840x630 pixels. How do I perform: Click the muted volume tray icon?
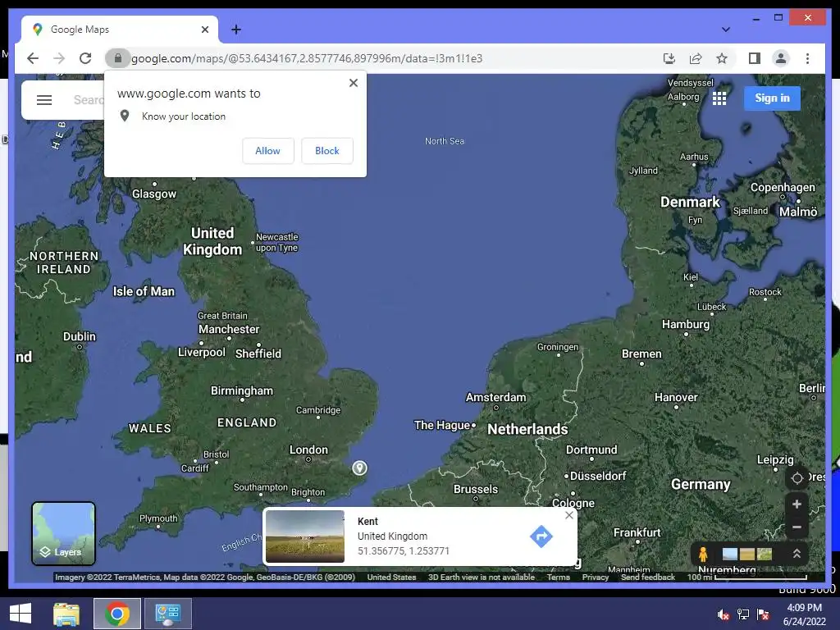(x=723, y=614)
